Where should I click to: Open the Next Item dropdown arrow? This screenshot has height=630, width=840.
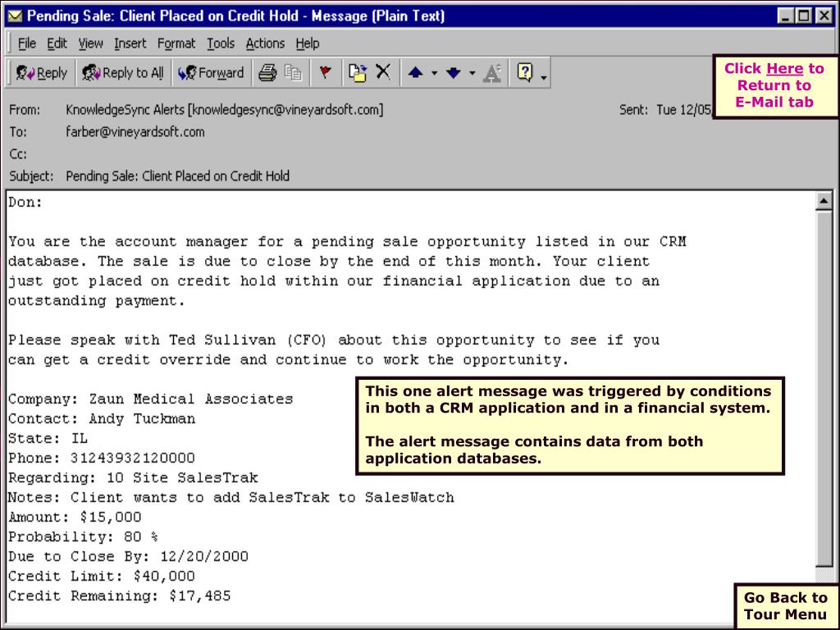[x=472, y=73]
